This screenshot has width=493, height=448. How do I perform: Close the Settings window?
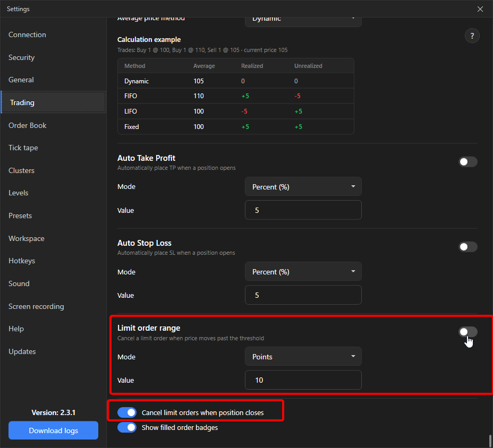click(480, 9)
